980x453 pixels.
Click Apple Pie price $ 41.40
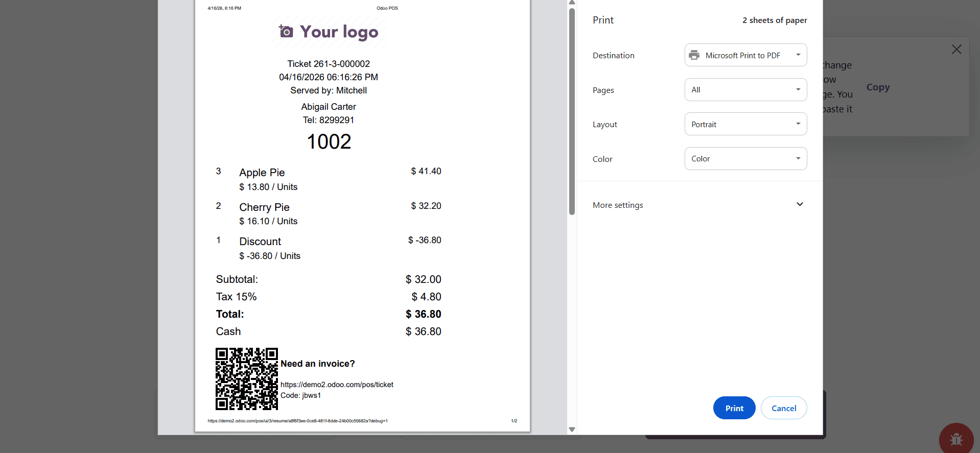pyautogui.click(x=426, y=171)
